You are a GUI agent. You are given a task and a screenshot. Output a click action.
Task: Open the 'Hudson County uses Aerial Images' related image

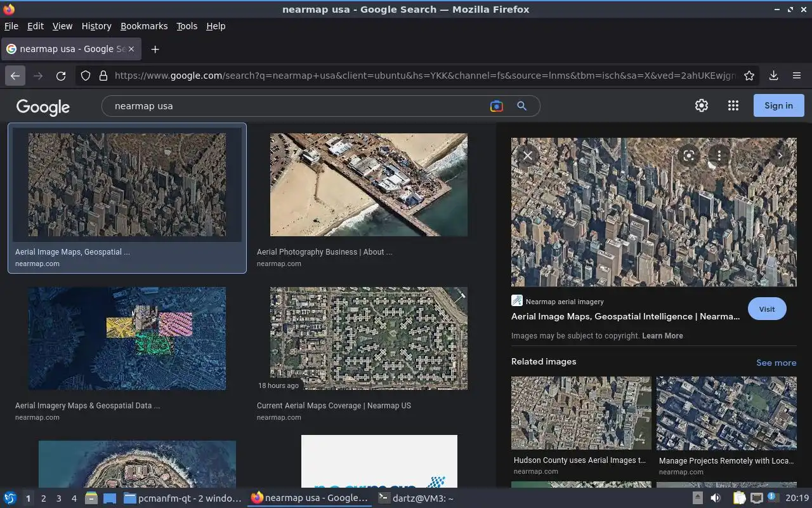581,413
